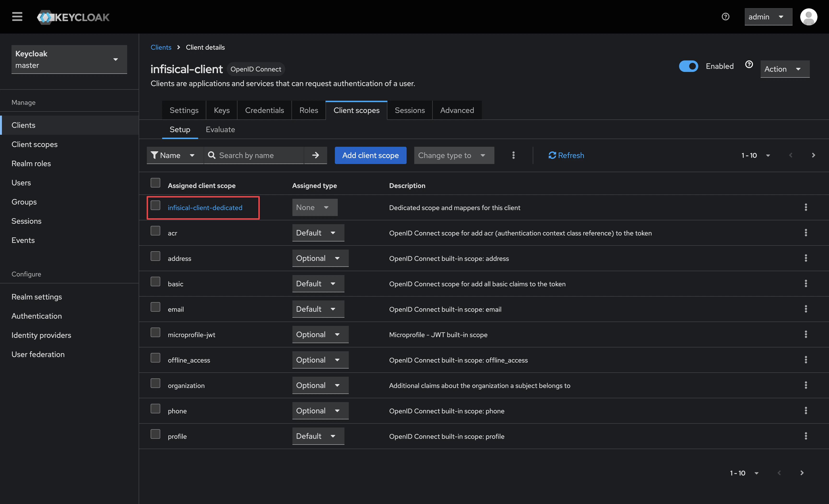Check the email scope checkbox
This screenshot has height=504, width=829.
155,307
